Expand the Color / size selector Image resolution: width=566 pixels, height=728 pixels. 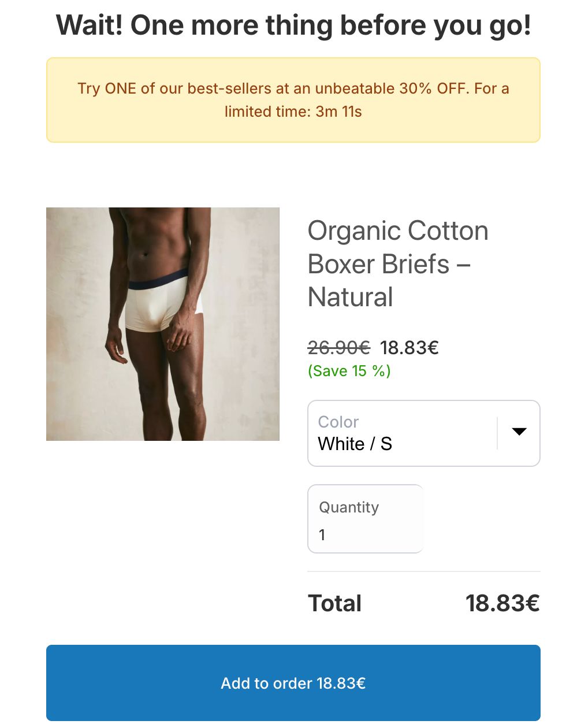click(x=423, y=433)
